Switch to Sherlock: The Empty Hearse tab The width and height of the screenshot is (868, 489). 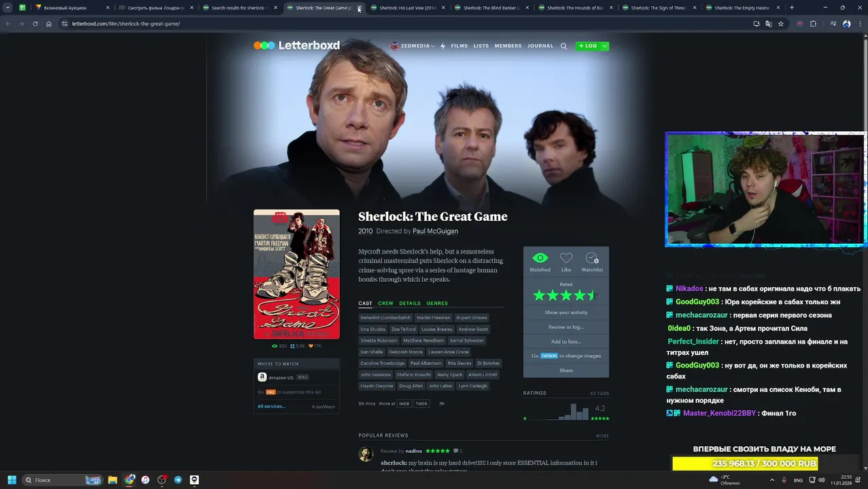point(742,7)
